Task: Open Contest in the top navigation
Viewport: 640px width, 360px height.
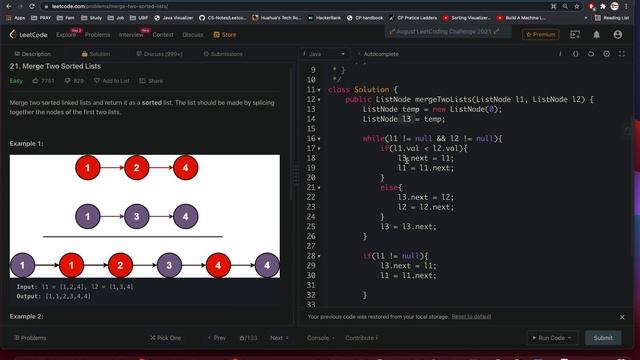Action: coord(163,35)
